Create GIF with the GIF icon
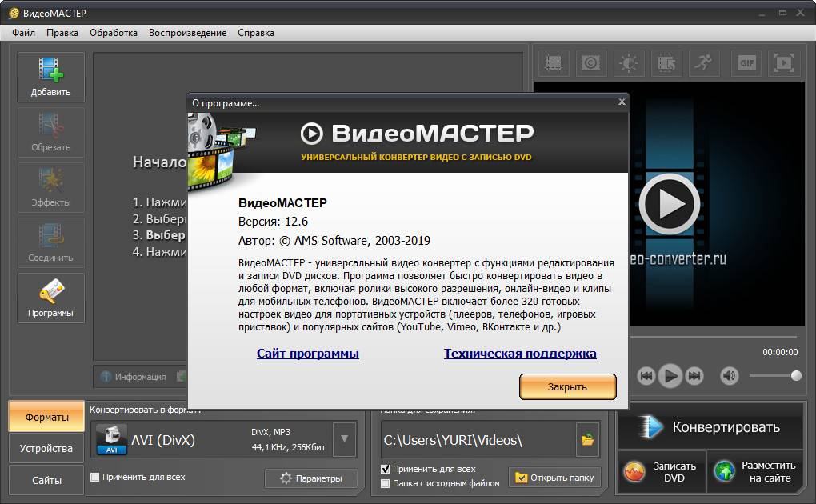 tap(746, 63)
